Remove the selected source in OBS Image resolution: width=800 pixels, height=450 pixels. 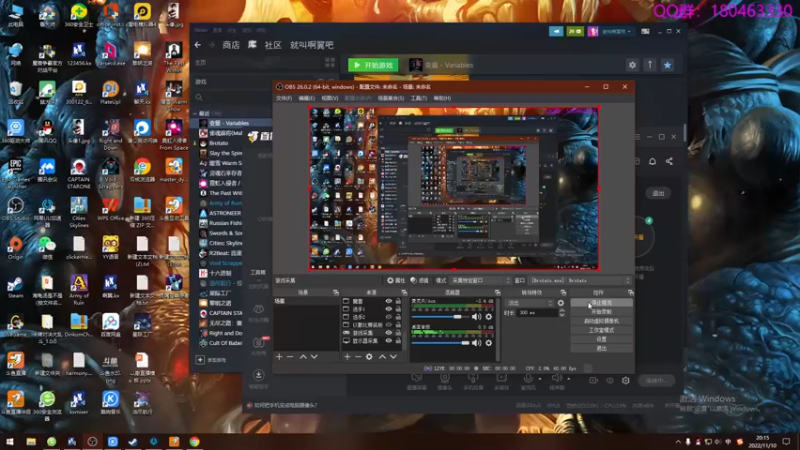tap(358, 357)
